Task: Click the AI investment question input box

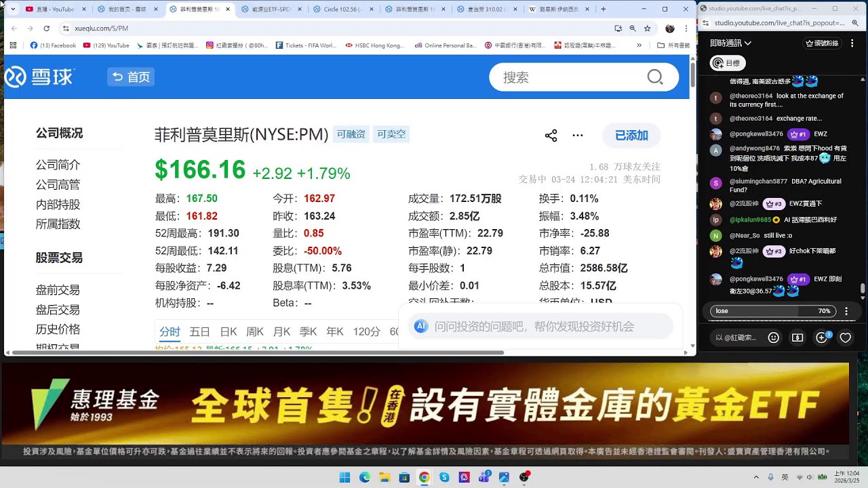Action: tap(541, 327)
